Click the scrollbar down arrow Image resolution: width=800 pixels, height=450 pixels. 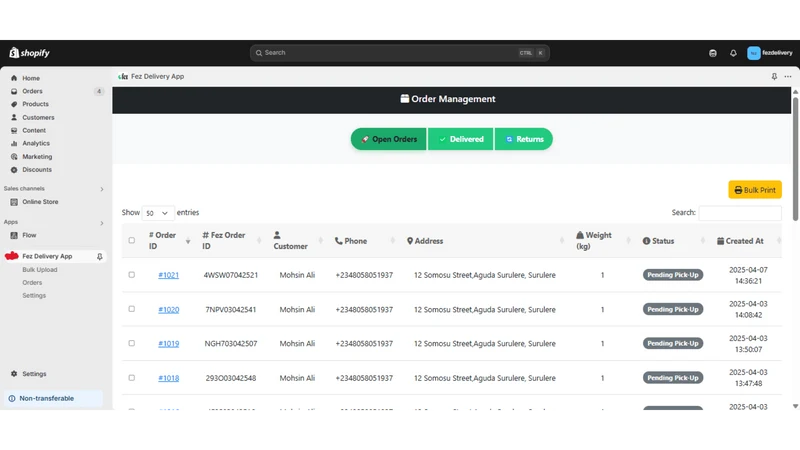click(x=795, y=406)
